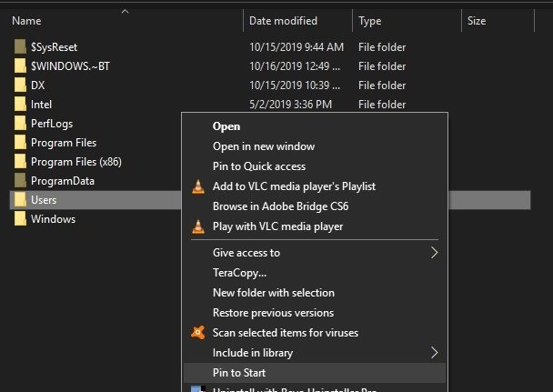Select Open in new window
Viewport: 553px width, 392px height.
coord(263,146)
